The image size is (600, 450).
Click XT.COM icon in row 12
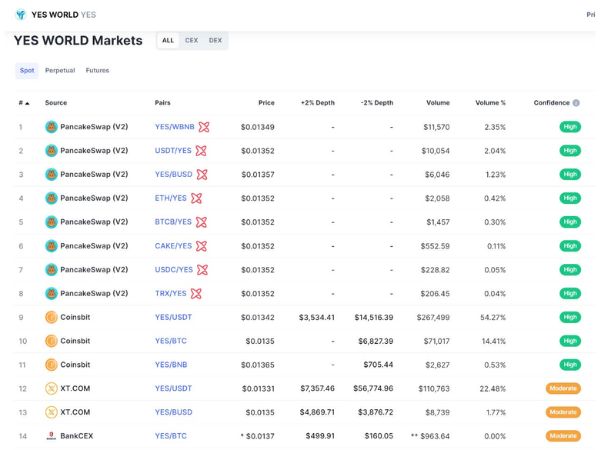coord(51,388)
